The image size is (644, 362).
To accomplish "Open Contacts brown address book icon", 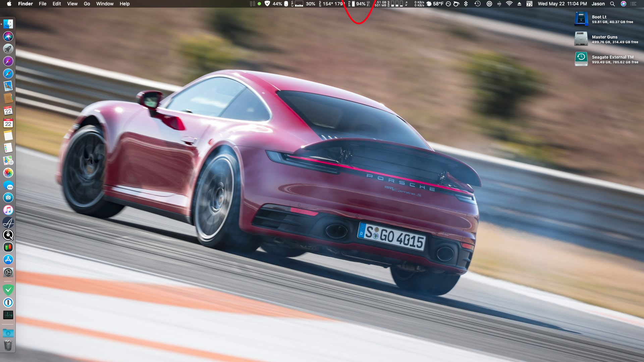I will [8, 98].
